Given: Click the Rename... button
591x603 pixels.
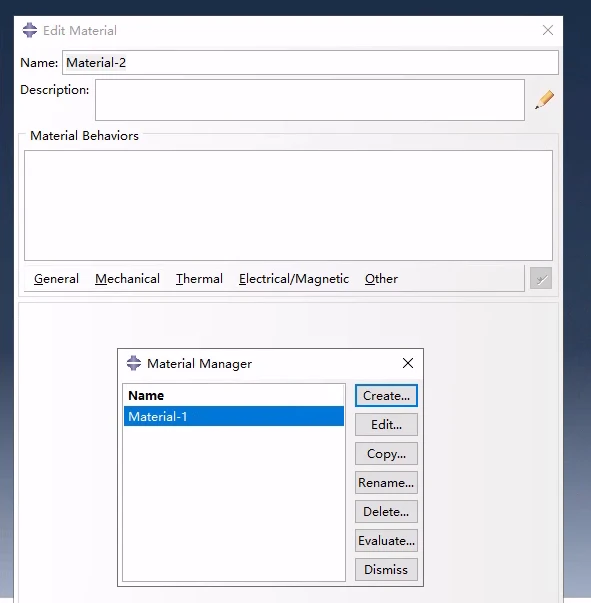Looking at the screenshot, I should [x=386, y=482].
